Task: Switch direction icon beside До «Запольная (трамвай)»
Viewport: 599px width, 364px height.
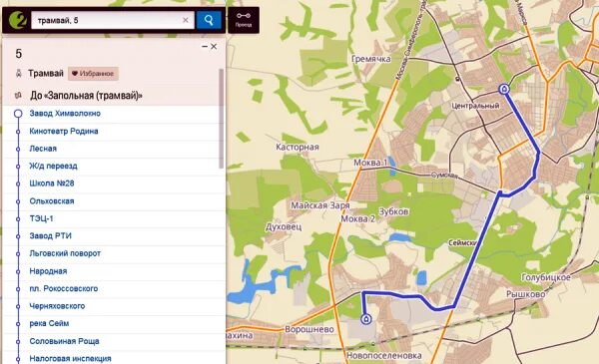Action: (x=18, y=96)
